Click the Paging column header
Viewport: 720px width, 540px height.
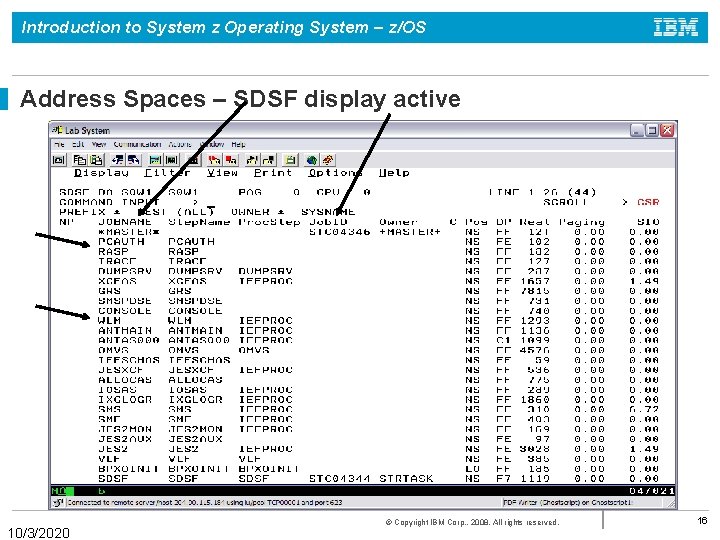pyautogui.click(x=582, y=222)
